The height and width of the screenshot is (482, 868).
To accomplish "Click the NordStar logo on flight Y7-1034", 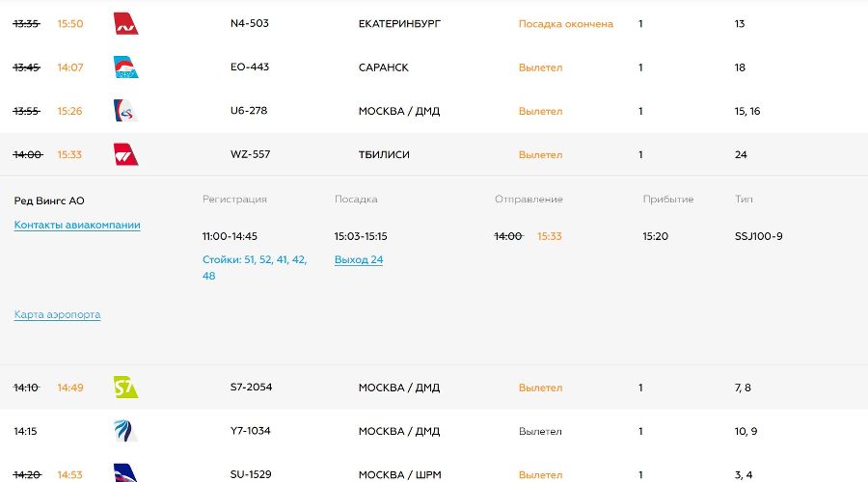I will click(x=125, y=431).
